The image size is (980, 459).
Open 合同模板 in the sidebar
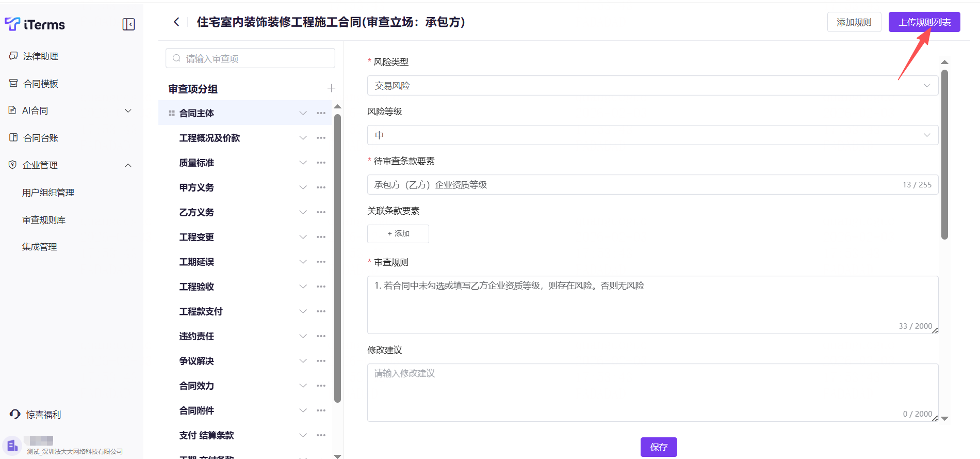(40, 84)
